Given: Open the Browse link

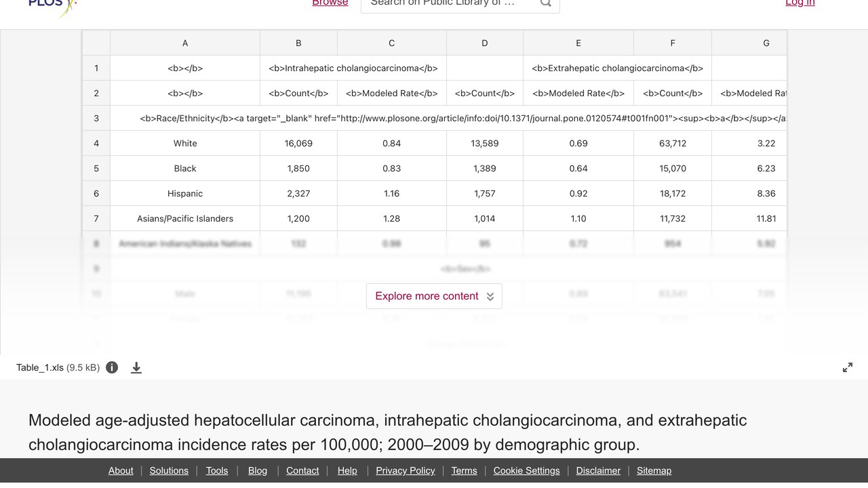Looking at the screenshot, I should [330, 3].
